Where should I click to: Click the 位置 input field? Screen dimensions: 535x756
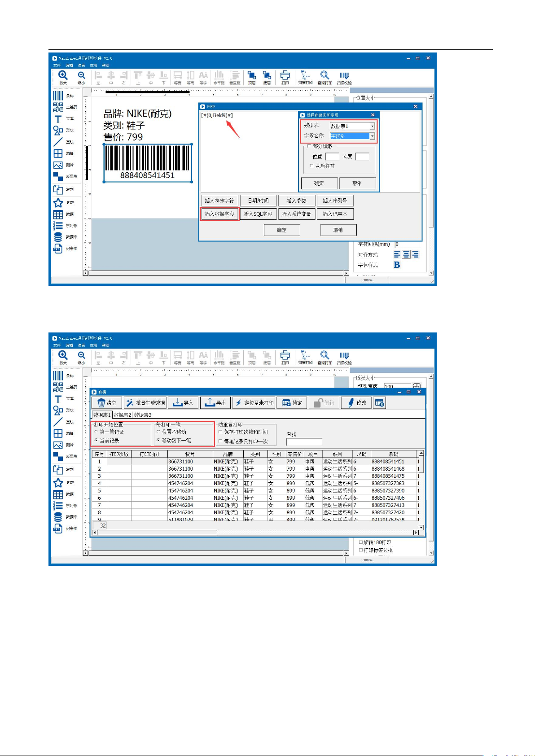[332, 157]
